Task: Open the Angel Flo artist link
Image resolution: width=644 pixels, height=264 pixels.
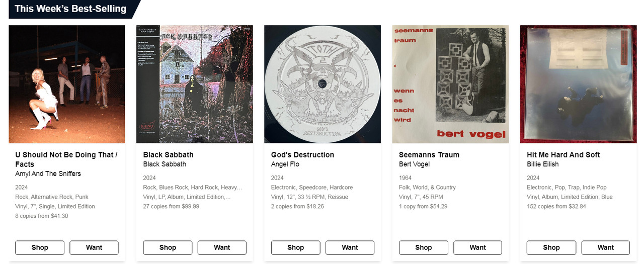Action: pyautogui.click(x=285, y=164)
